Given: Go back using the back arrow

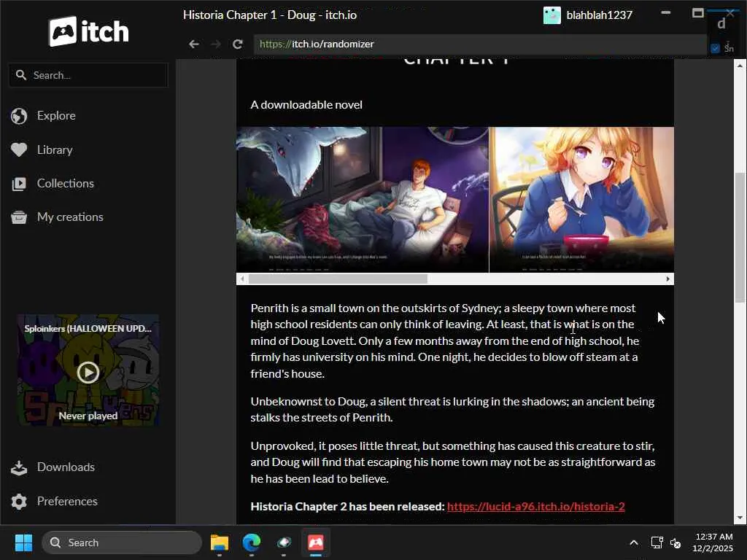Looking at the screenshot, I should point(193,44).
